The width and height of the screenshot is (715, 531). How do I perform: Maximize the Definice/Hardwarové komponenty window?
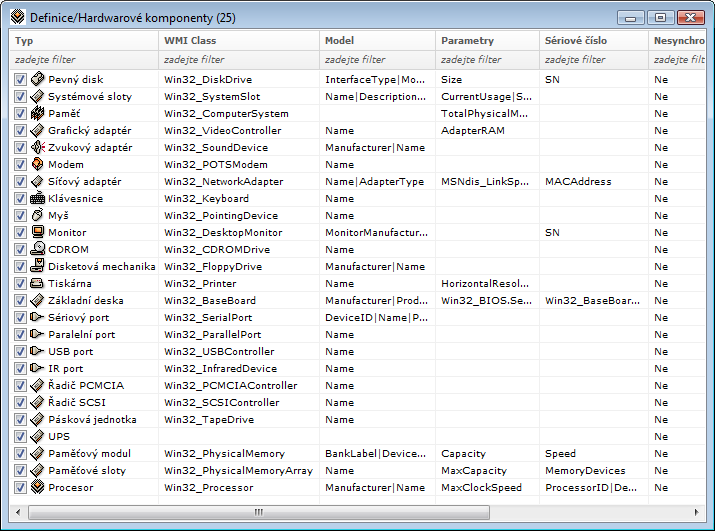pyautogui.click(x=660, y=17)
